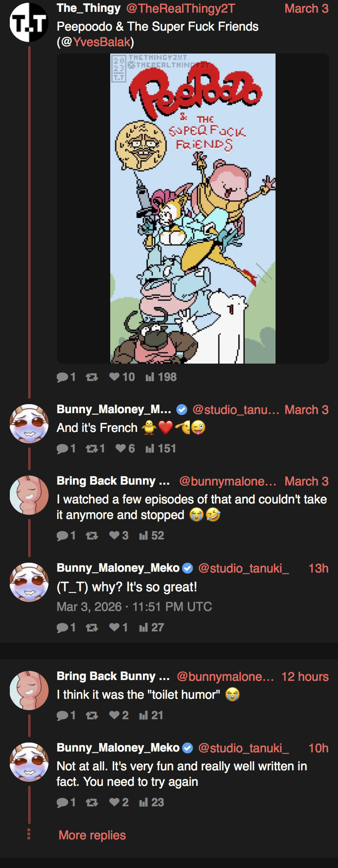
Task: Open the Mar 3, 2026 11:51 PM timestamp
Action: click(x=134, y=607)
